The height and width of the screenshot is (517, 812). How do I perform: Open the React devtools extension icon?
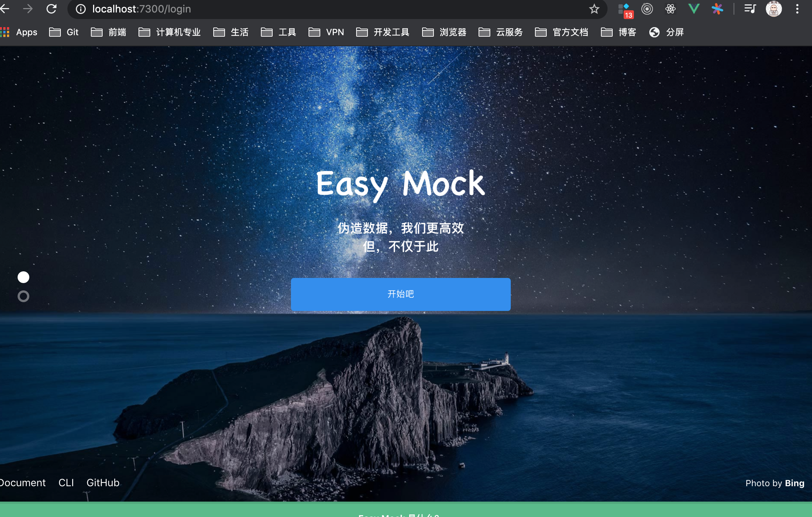[x=670, y=9]
